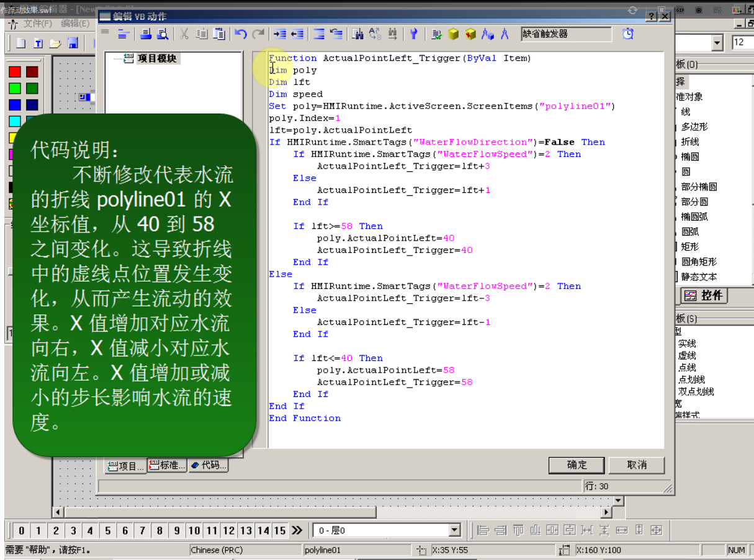Toggle layer 5 button in layer bar

pos(108,530)
